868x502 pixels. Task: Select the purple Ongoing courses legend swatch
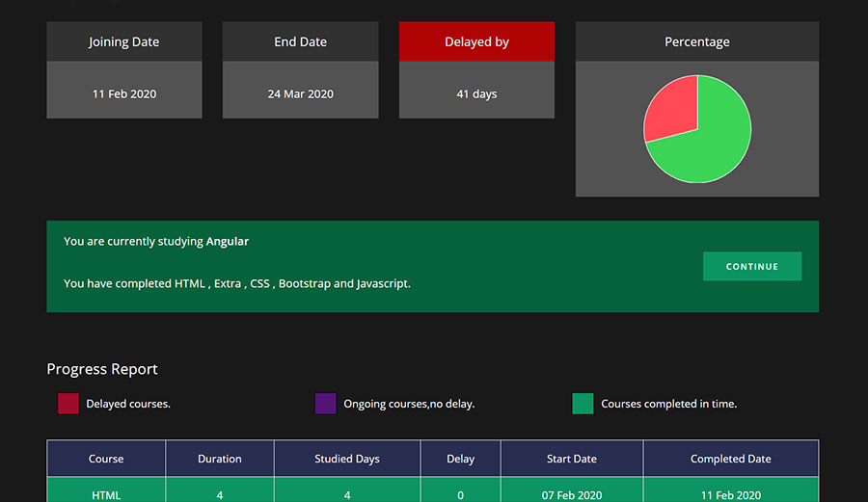pyautogui.click(x=325, y=404)
